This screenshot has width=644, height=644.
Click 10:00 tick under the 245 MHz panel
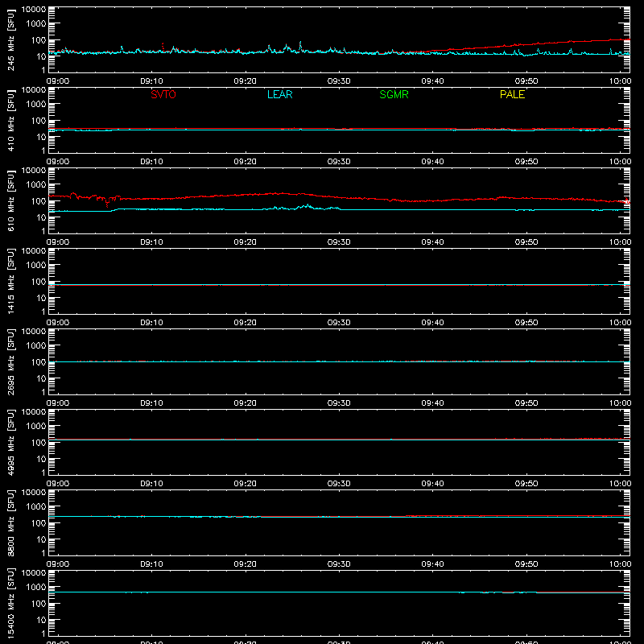tap(620, 81)
